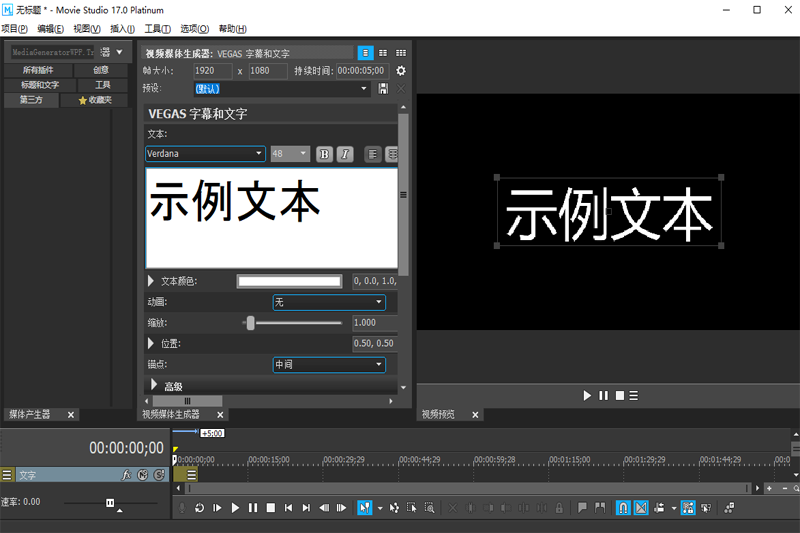Viewport: 800px width, 533px height.
Task: Open the 动画 animation dropdown
Action: point(329,302)
